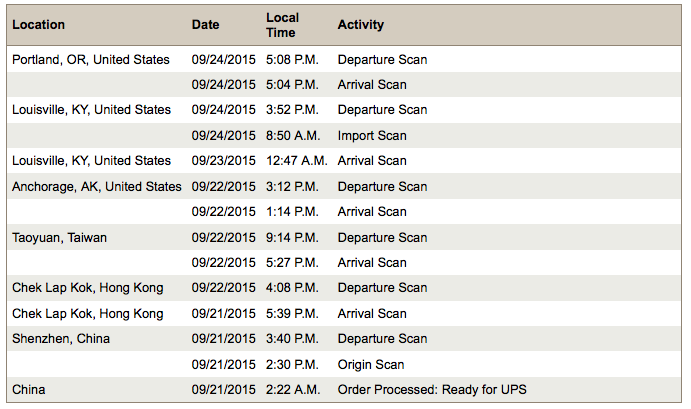
Task: Select the 2:22 A.M. time cell
Action: click(x=292, y=390)
